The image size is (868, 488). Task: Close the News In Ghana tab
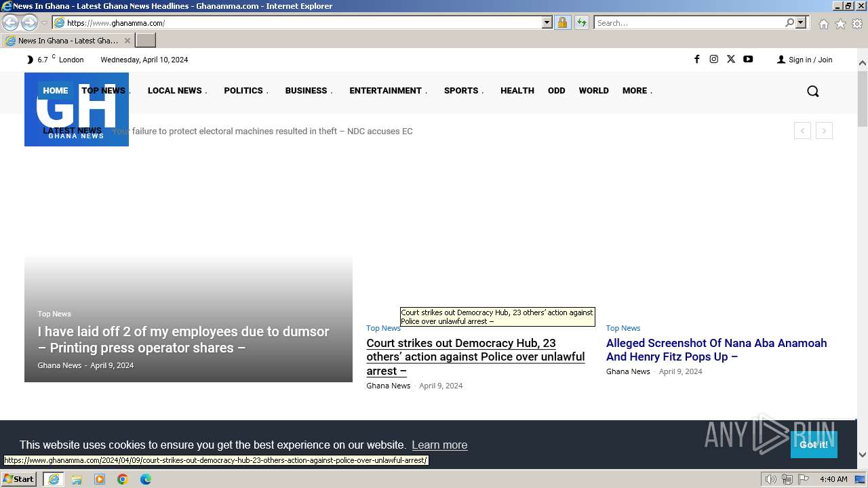[x=127, y=41]
